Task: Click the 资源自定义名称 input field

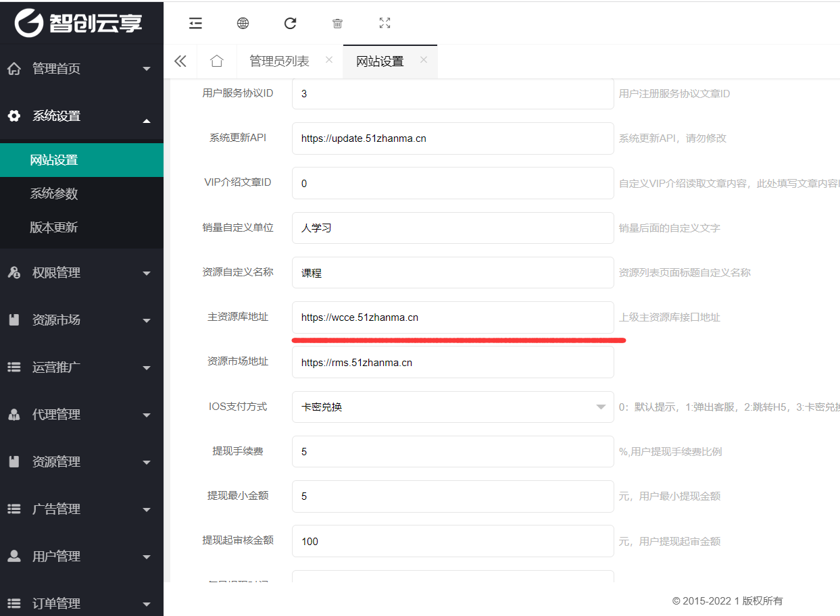Action: point(453,273)
